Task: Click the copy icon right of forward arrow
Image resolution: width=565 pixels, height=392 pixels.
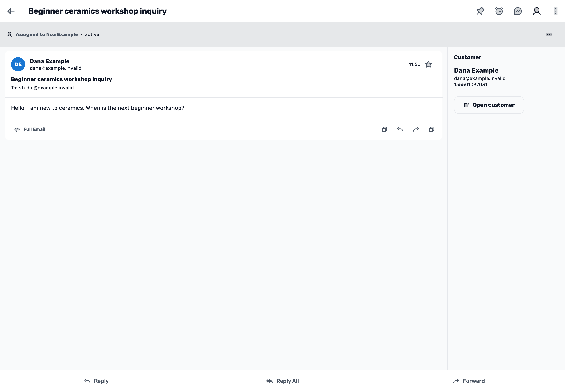Action: (x=431, y=129)
